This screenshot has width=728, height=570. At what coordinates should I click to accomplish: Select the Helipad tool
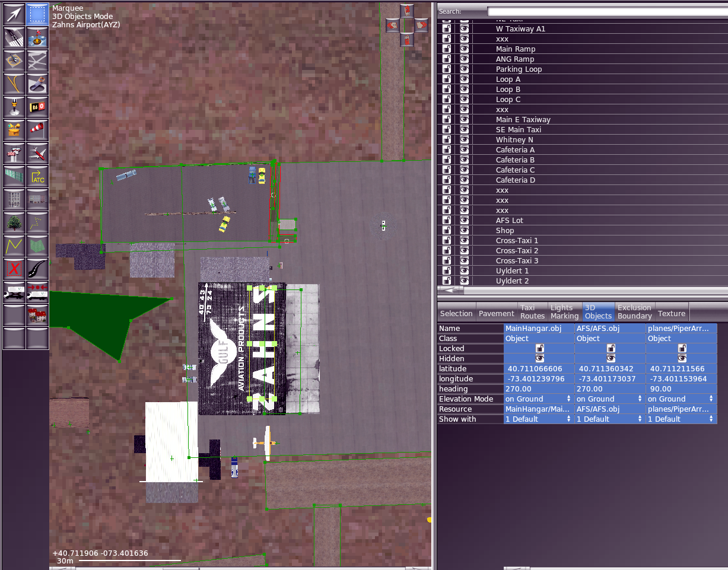pyautogui.click(x=14, y=60)
